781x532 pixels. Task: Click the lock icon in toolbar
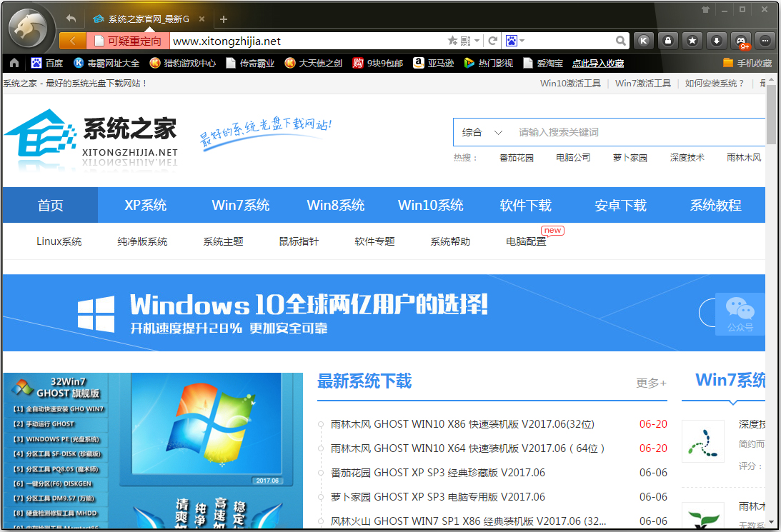tap(668, 41)
